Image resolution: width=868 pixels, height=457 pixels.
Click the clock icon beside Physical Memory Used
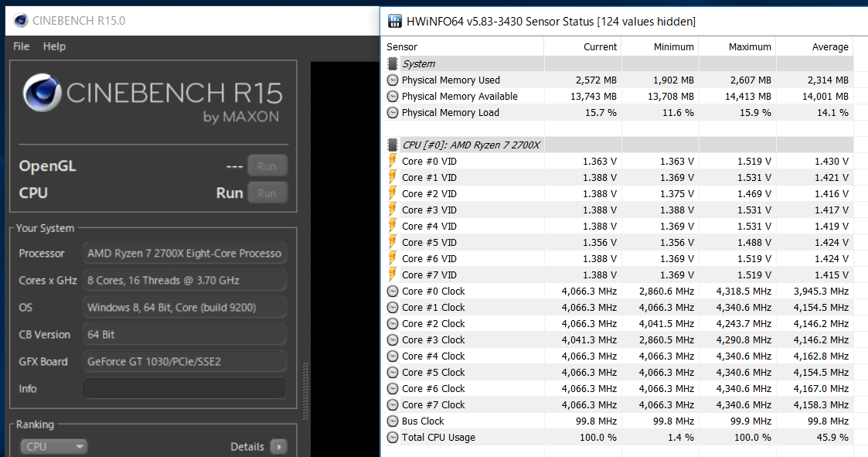(393, 80)
